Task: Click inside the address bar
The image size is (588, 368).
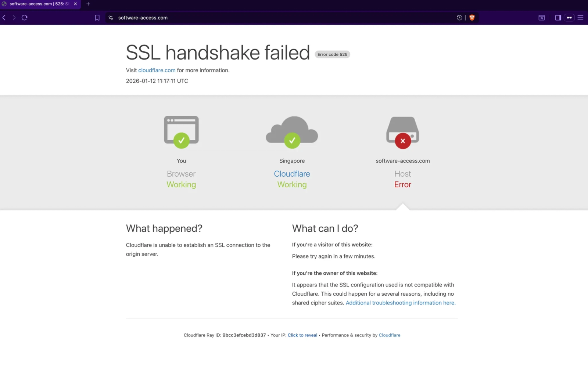Action: click(220, 17)
